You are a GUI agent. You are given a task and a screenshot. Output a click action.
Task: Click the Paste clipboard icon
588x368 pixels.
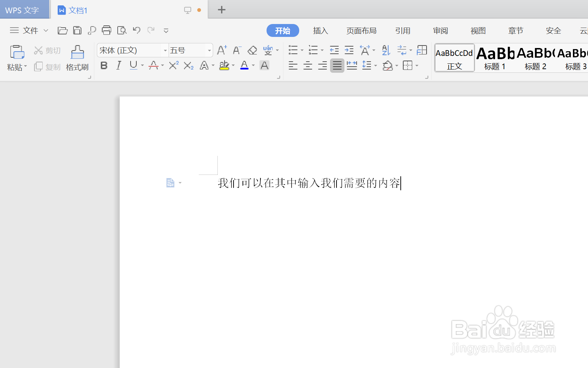click(x=17, y=52)
